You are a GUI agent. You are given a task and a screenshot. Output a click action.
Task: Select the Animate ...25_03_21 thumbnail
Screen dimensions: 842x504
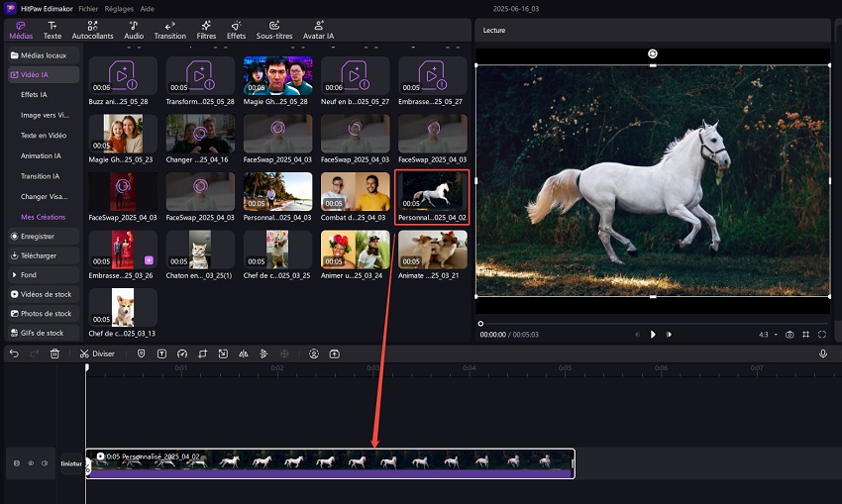(432, 250)
